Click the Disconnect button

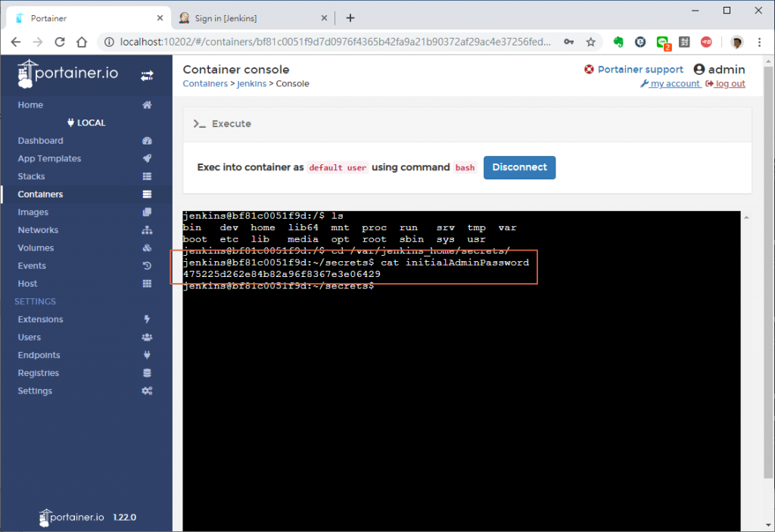click(519, 167)
